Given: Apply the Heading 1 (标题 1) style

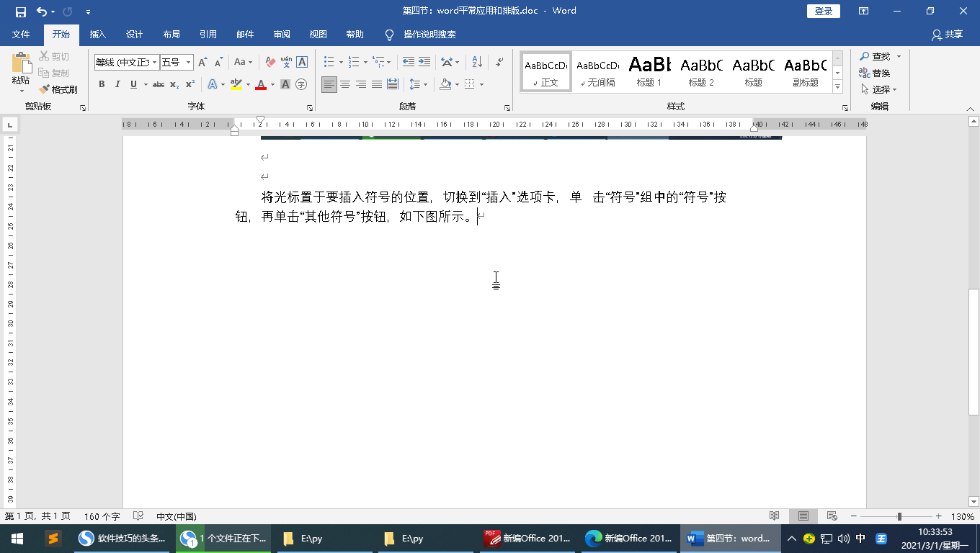Looking at the screenshot, I should coord(649,71).
